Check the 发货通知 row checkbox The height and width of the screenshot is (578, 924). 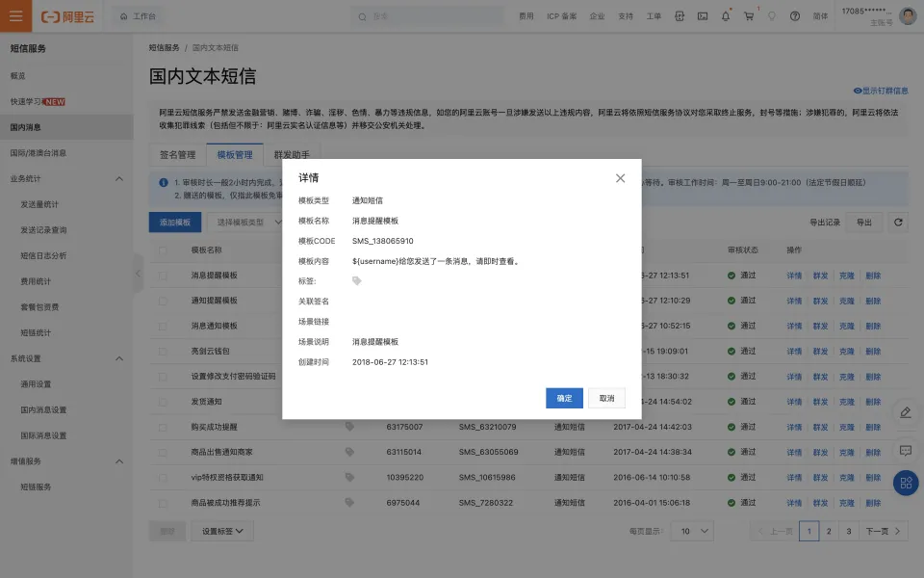(163, 402)
